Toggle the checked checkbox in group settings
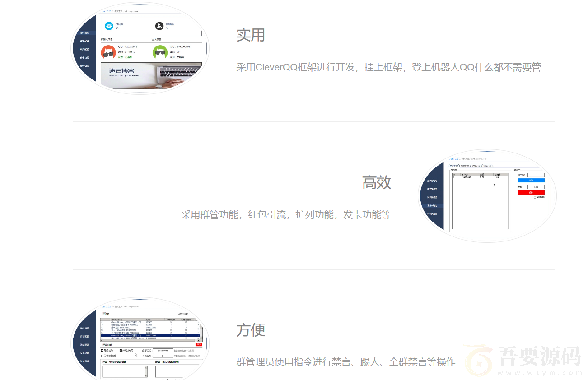Screen dimensions: 588x380 [121, 350]
